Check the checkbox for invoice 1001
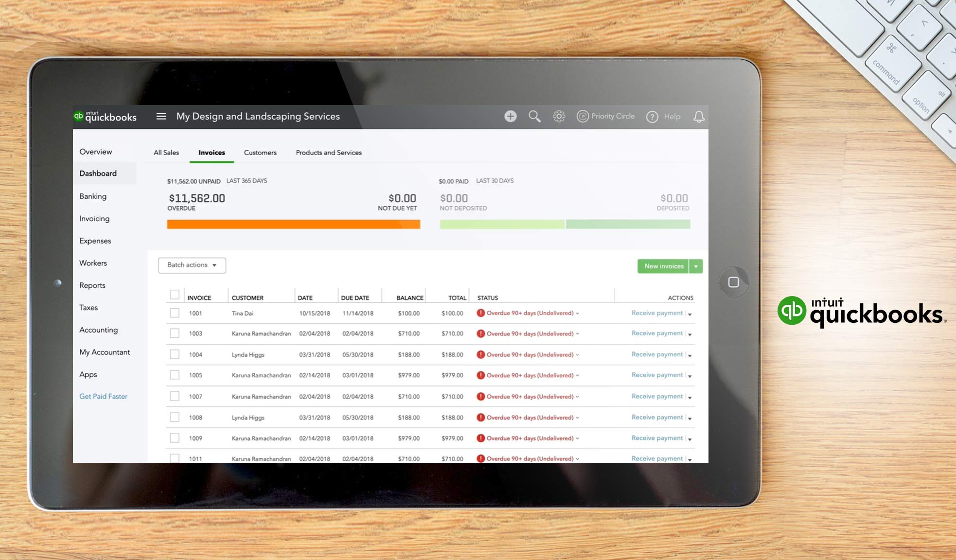Image resolution: width=956 pixels, height=560 pixels. coord(175,313)
